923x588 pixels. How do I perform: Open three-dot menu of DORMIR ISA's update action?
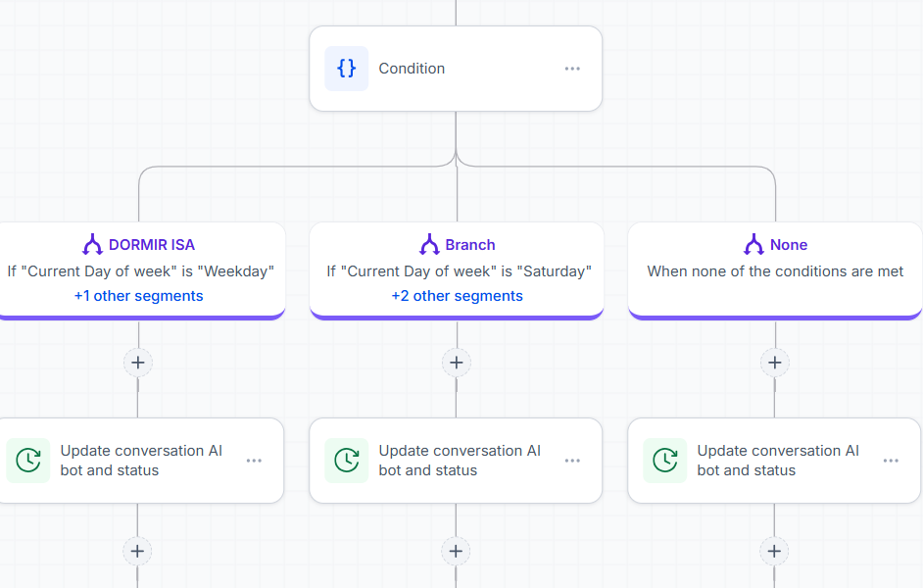coord(254,461)
